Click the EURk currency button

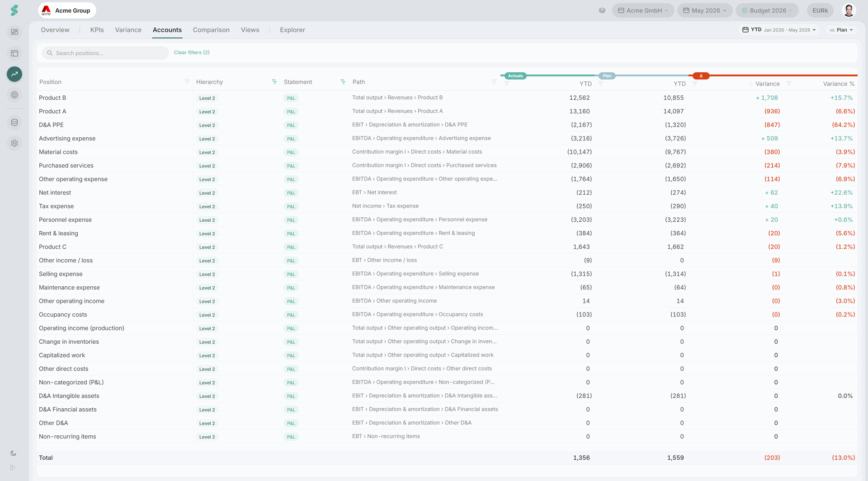[820, 10]
